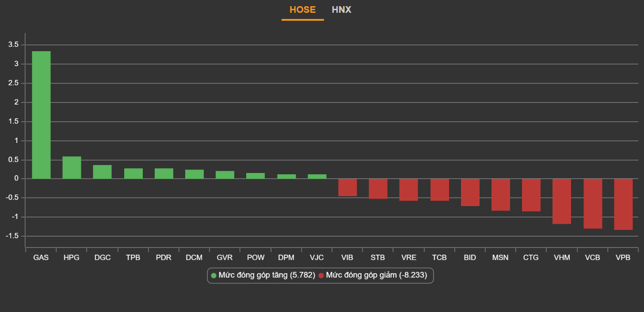
Task: Click the red STB bar
Action: tap(378, 189)
